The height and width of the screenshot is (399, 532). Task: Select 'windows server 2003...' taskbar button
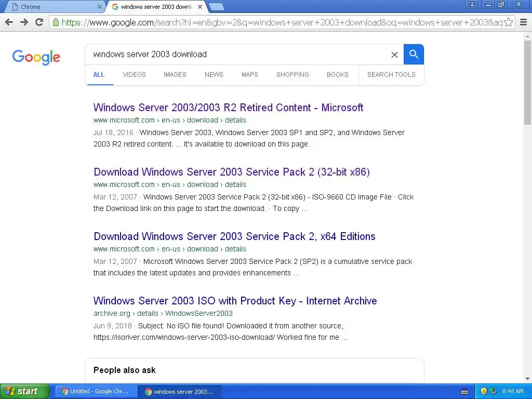[x=180, y=392]
